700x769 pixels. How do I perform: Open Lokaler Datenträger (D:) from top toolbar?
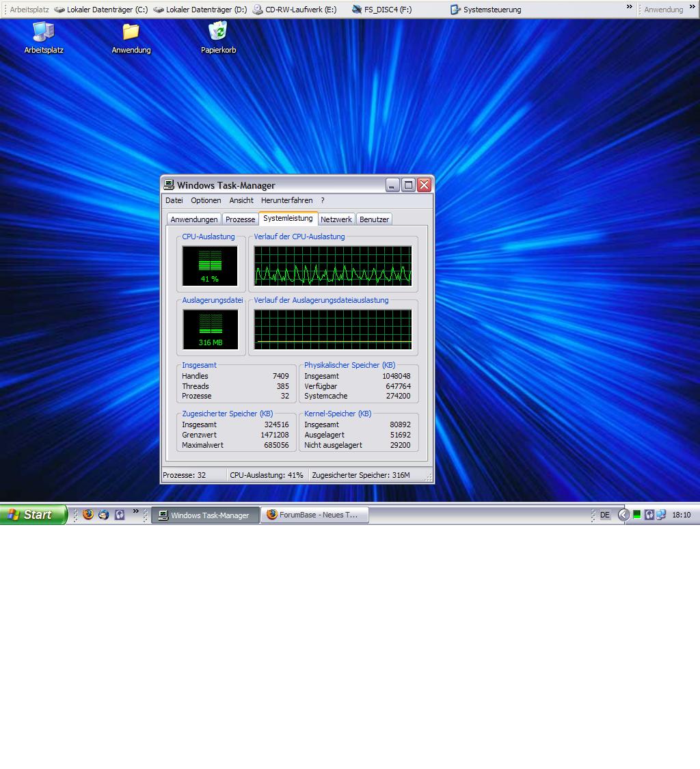[x=200, y=10]
